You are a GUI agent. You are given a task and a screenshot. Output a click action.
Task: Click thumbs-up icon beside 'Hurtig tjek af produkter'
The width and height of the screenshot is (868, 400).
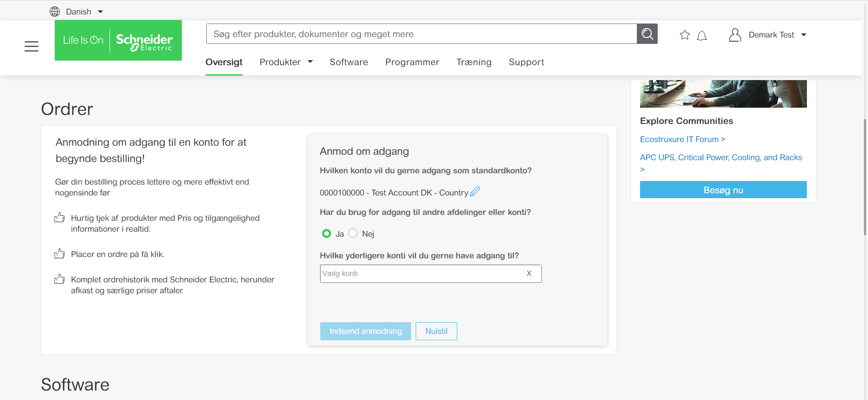[59, 218]
